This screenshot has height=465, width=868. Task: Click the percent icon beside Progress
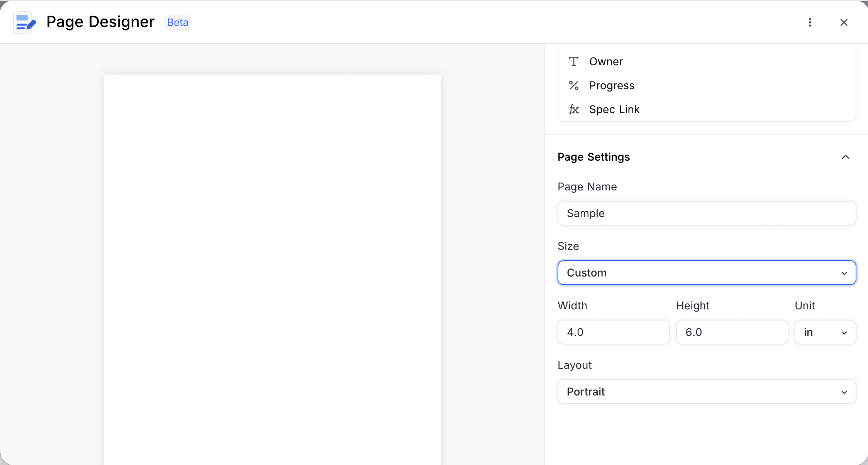click(574, 85)
